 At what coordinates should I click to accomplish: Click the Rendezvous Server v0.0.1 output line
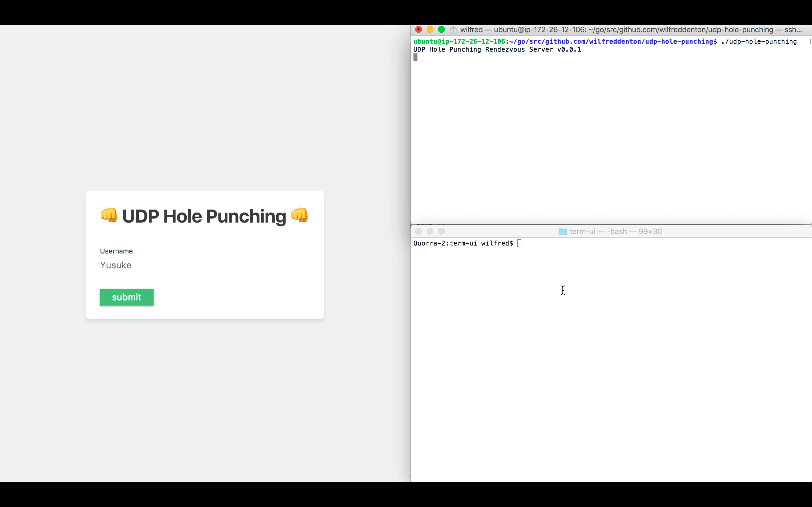[x=497, y=50]
